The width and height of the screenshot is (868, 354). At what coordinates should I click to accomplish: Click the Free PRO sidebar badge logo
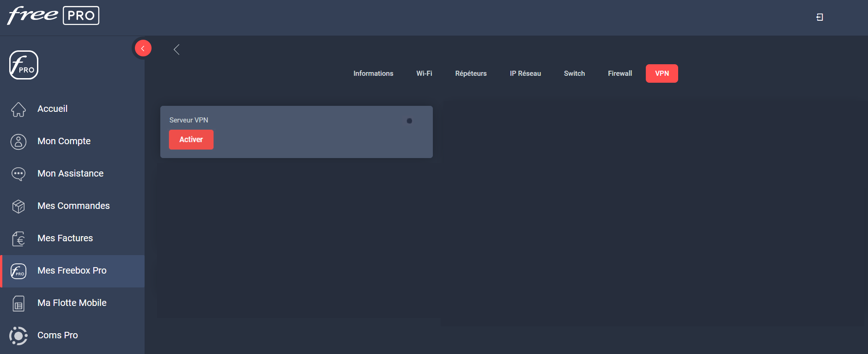point(24,65)
